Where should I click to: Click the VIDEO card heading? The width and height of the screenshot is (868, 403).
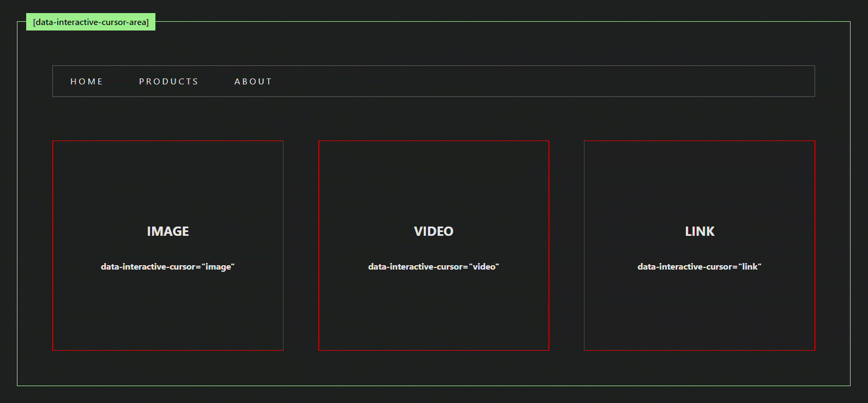[x=433, y=231]
